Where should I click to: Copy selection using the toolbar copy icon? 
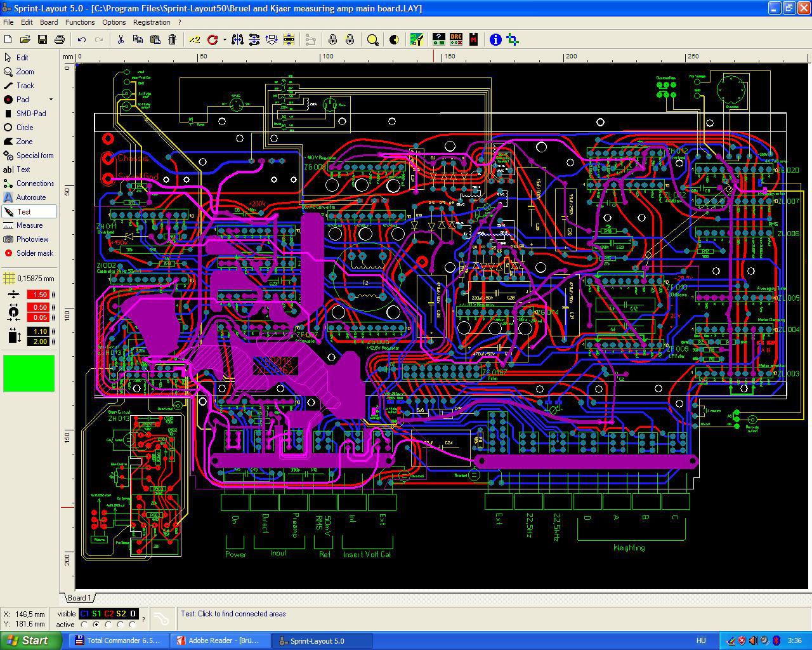[x=138, y=39]
